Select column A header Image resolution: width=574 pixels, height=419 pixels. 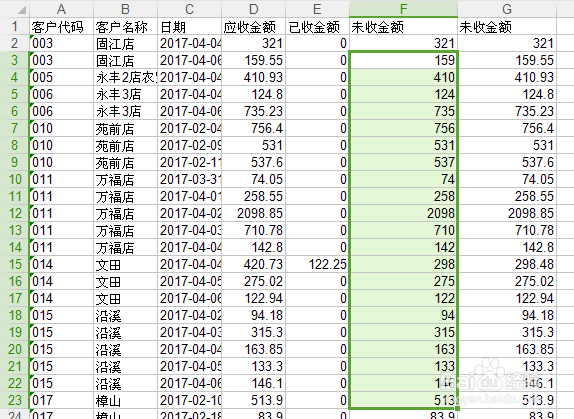(62, 9)
